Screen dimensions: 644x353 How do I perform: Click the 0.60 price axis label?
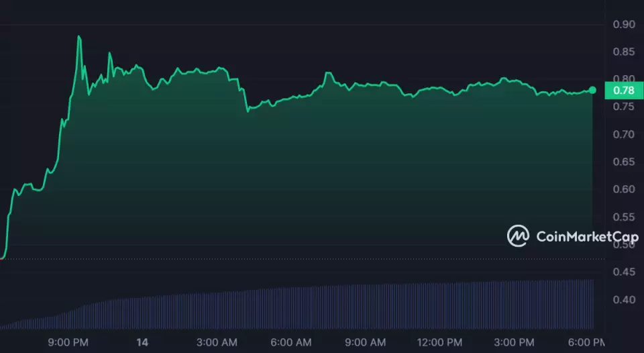[x=624, y=189]
